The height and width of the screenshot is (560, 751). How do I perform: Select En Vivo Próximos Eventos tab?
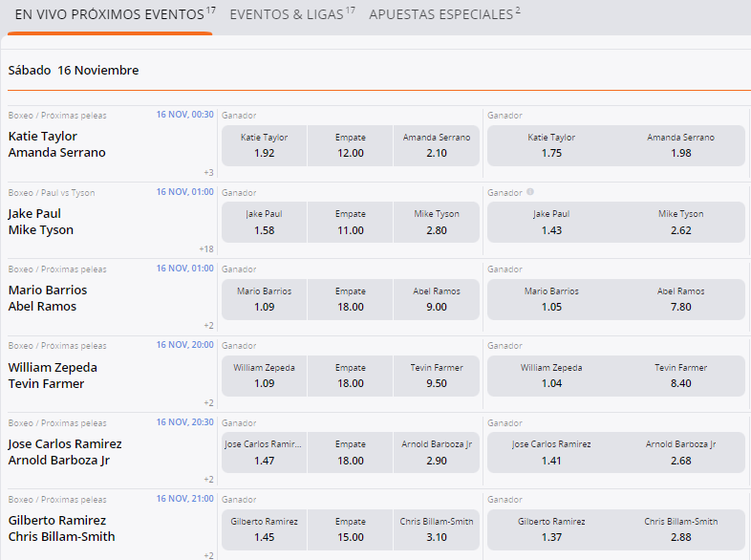point(110,15)
